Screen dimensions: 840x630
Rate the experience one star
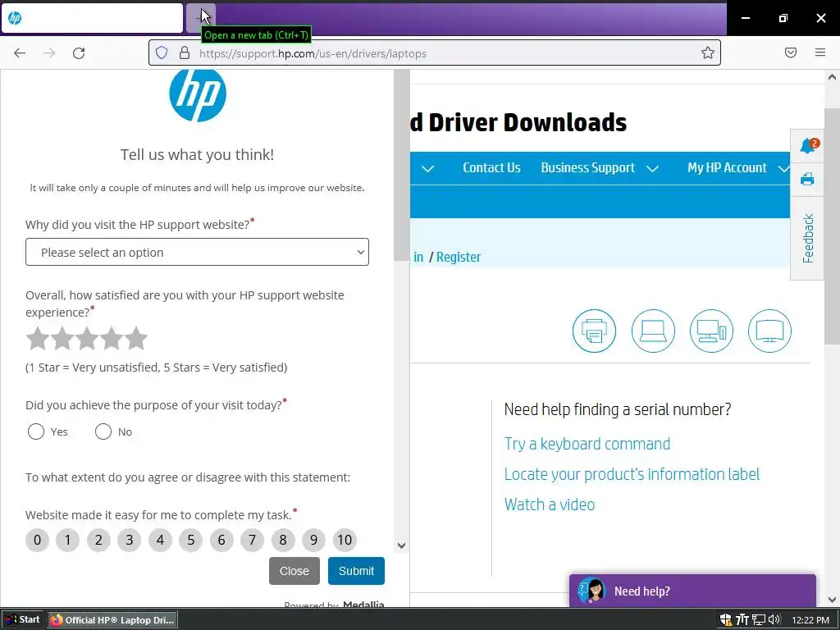tap(38, 339)
